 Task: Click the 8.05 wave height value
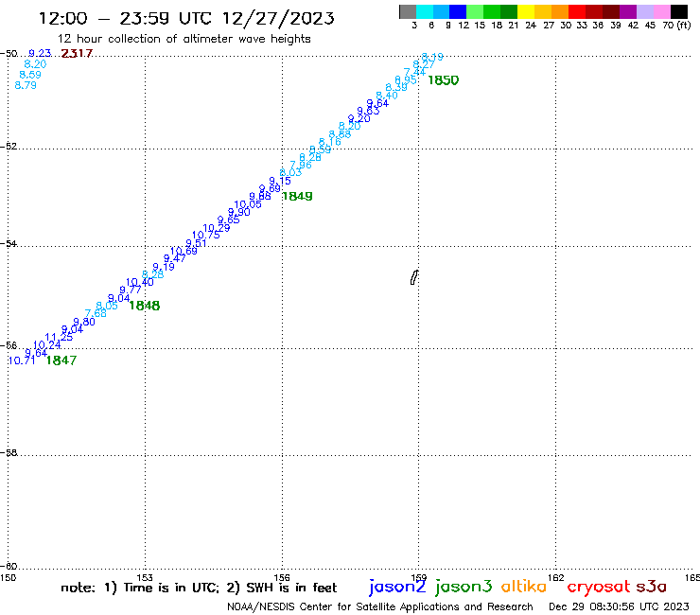(107, 306)
